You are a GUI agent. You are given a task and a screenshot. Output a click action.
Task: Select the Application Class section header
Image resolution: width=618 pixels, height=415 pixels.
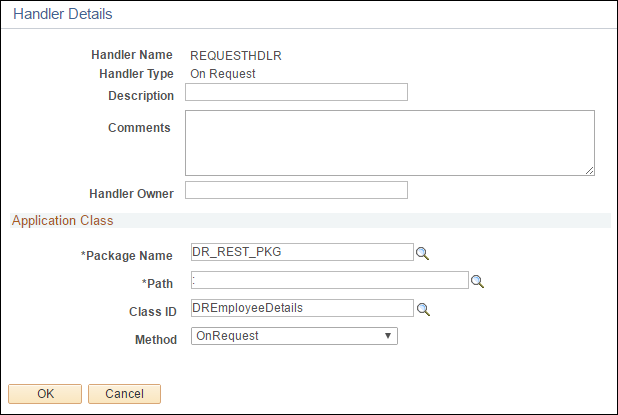[x=62, y=220]
